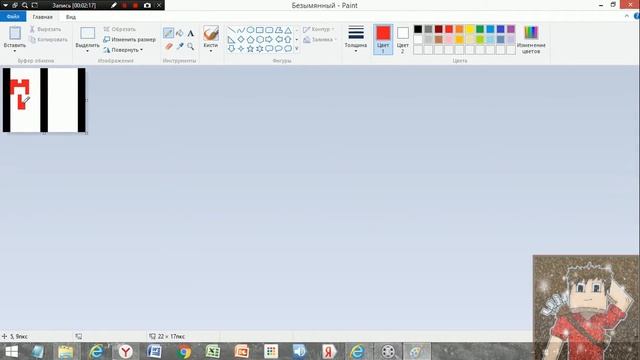Click the pencil icon in recorder bar
Image resolution: width=640 pixels, height=360 pixels.
pyautogui.click(x=114, y=5)
